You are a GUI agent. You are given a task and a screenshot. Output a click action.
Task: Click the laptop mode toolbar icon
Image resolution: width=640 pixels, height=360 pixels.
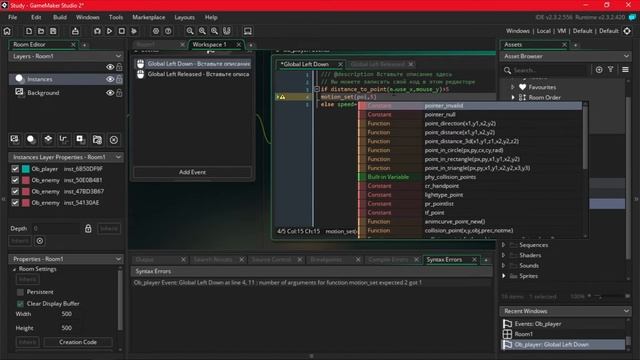click(248, 31)
